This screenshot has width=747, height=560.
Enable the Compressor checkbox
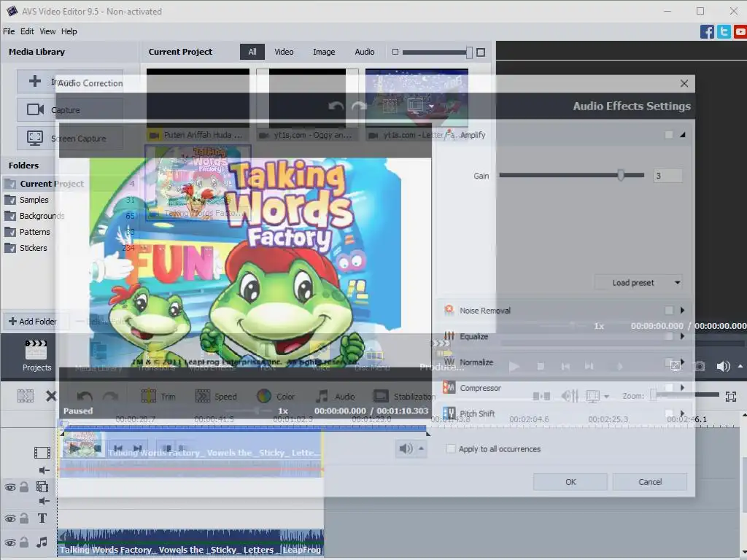[669, 388]
